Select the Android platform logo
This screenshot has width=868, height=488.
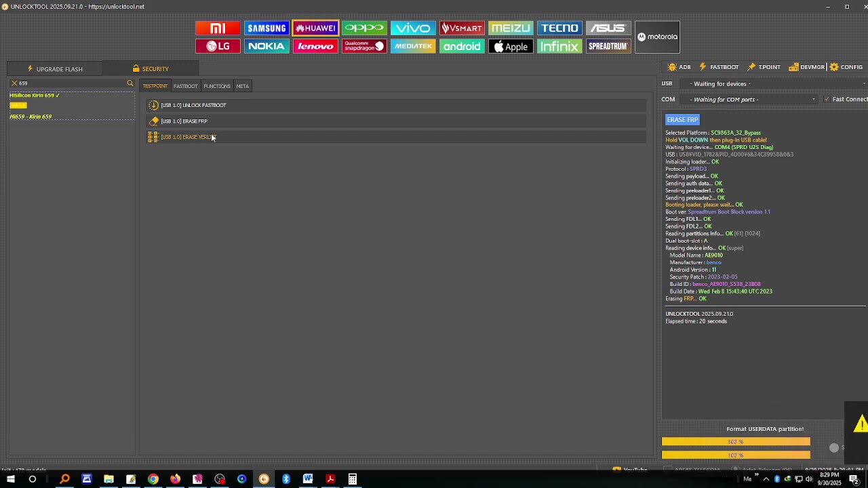pos(462,46)
